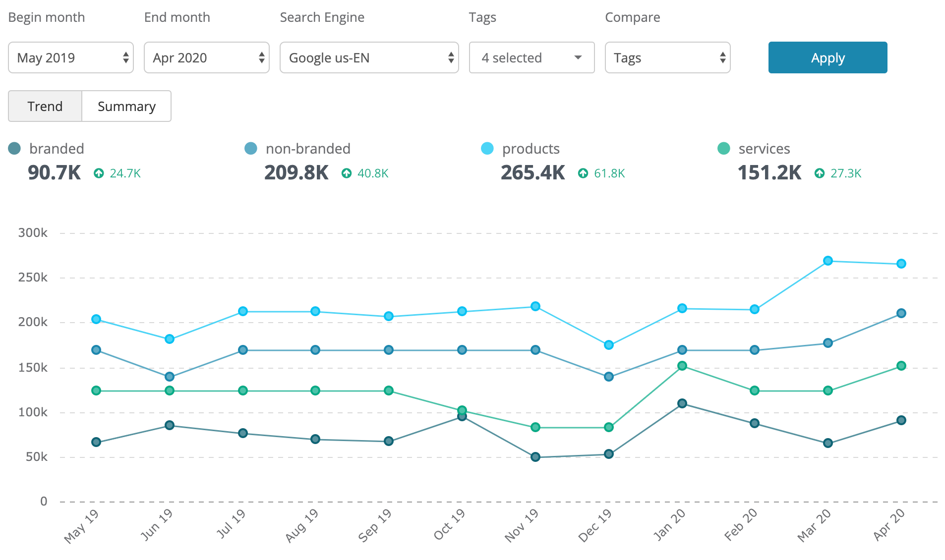Click the increase arrow next to 24.7K
This screenshot has width=945, height=560.
[99, 173]
